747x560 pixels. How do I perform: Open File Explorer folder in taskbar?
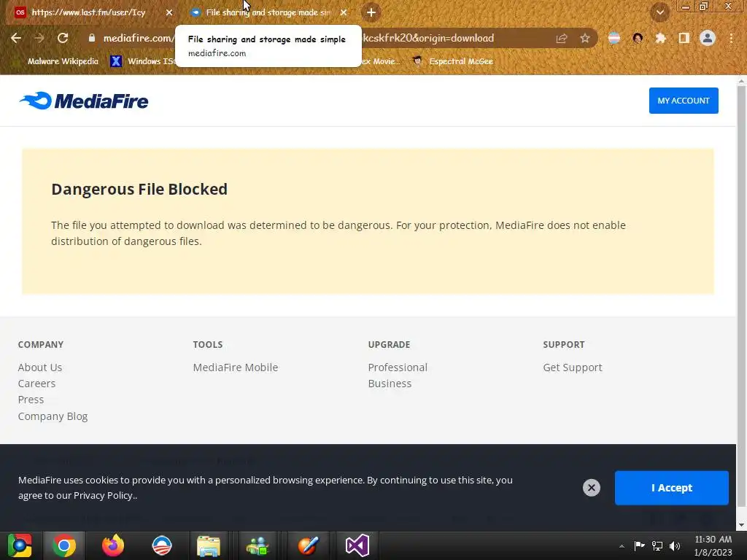point(209,545)
